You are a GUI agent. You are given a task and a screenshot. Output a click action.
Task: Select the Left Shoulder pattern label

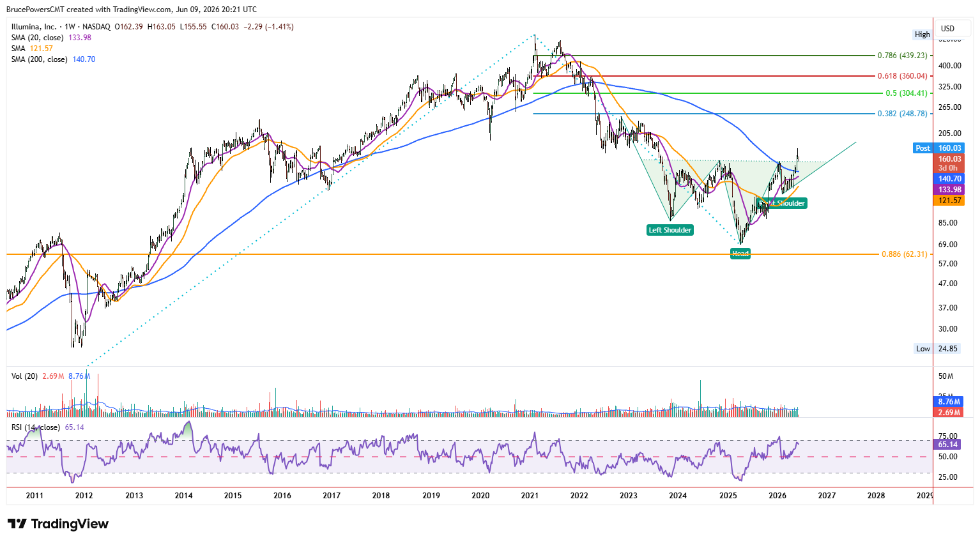(670, 230)
